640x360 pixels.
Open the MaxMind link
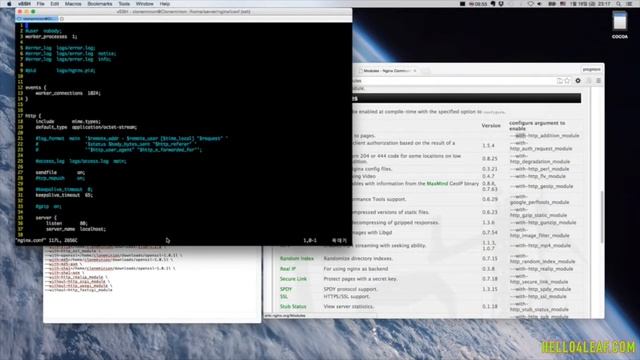(x=437, y=184)
